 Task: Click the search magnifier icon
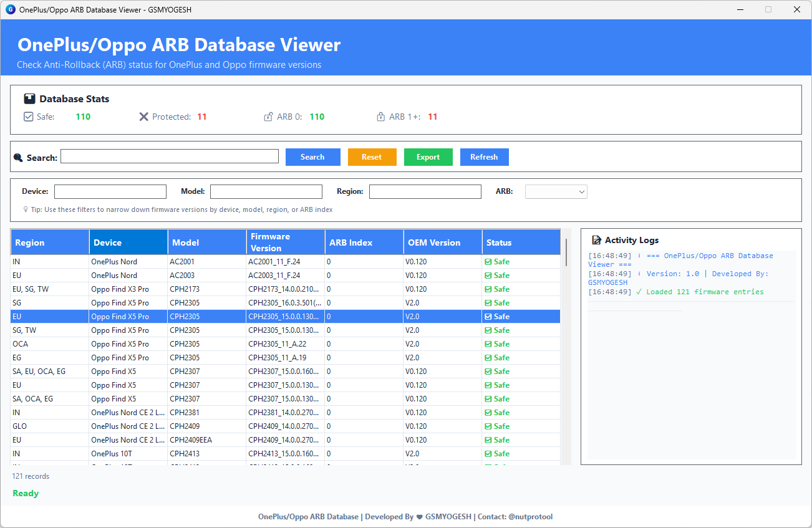click(x=18, y=158)
